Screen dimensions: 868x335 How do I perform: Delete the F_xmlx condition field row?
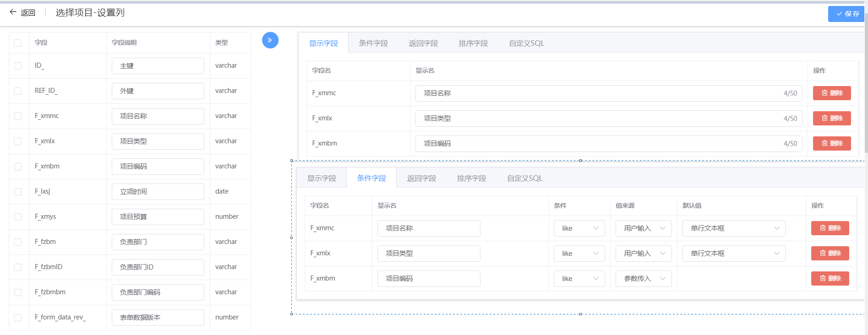pyautogui.click(x=830, y=253)
